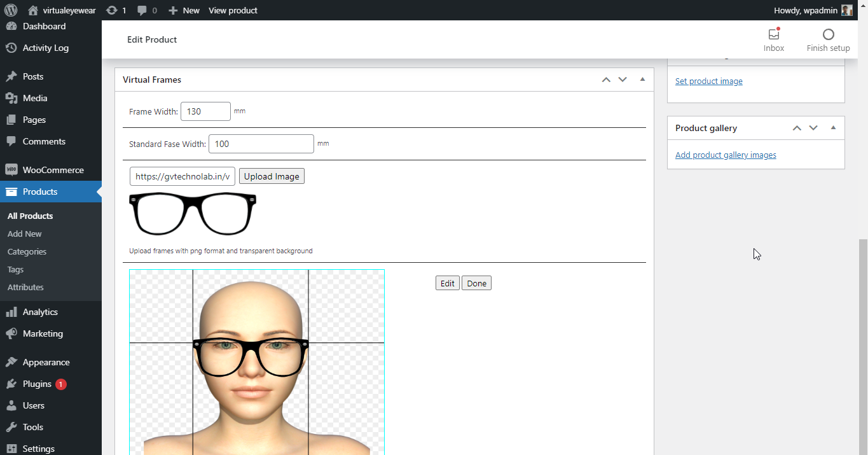868x455 pixels.
Task: Move Virtual Frames panel down
Action: [x=623, y=80]
